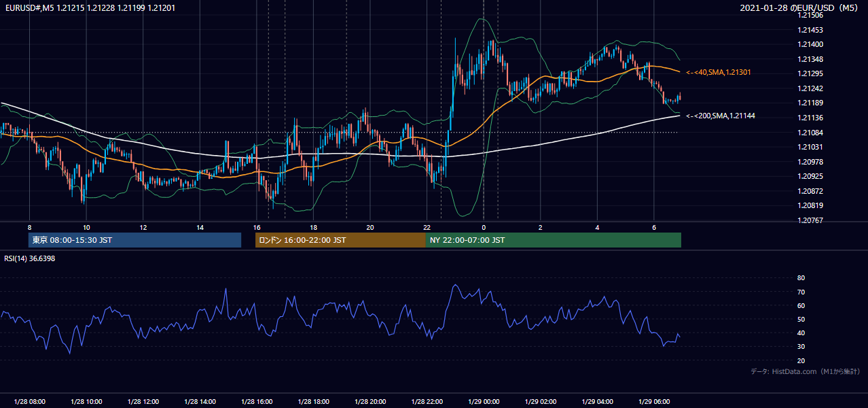Click RSI scale level 60
The image size is (868, 408).
[x=801, y=305]
